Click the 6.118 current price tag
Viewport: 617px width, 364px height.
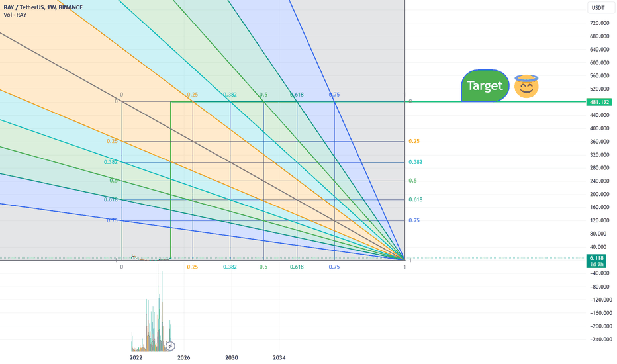596,258
